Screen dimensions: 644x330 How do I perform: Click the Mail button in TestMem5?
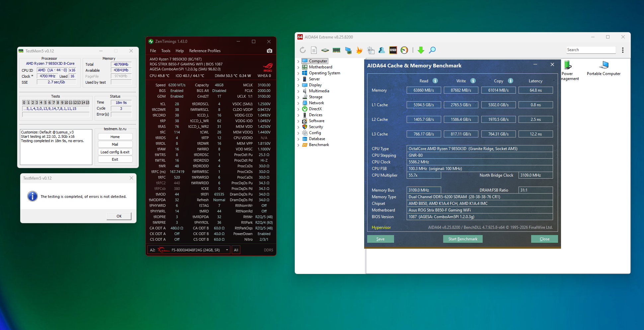pos(115,144)
